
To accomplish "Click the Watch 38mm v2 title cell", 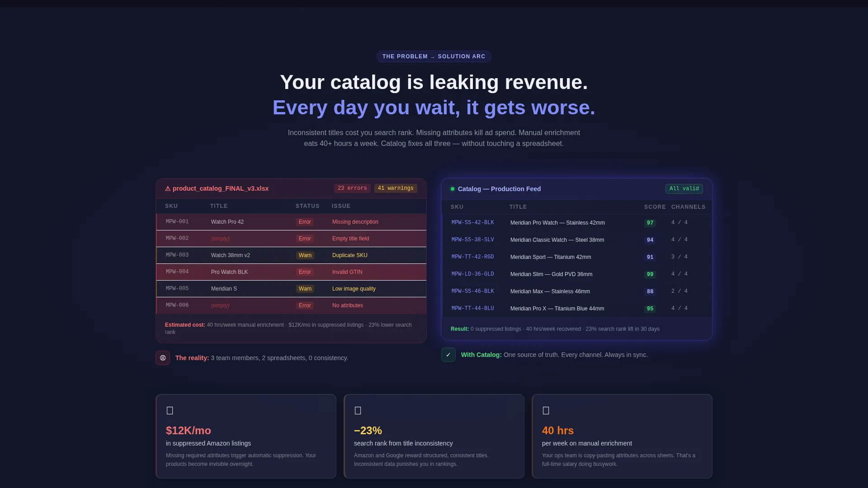I will (231, 255).
